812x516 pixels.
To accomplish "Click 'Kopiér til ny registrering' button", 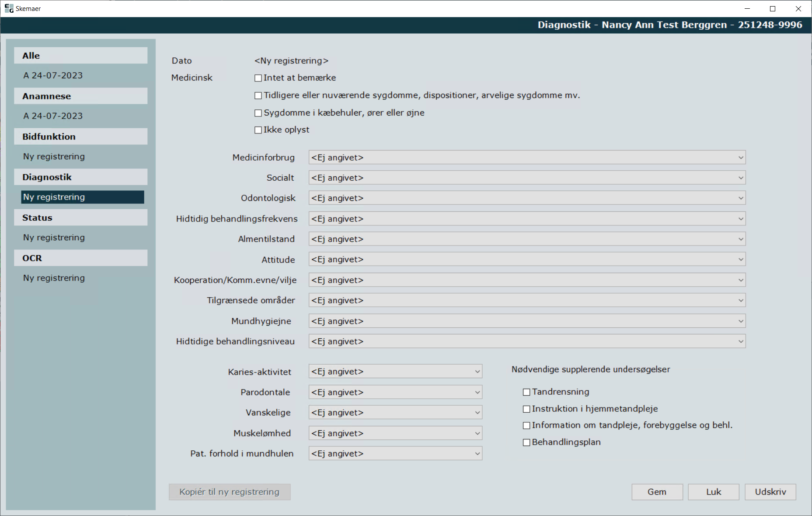I will [x=230, y=492].
